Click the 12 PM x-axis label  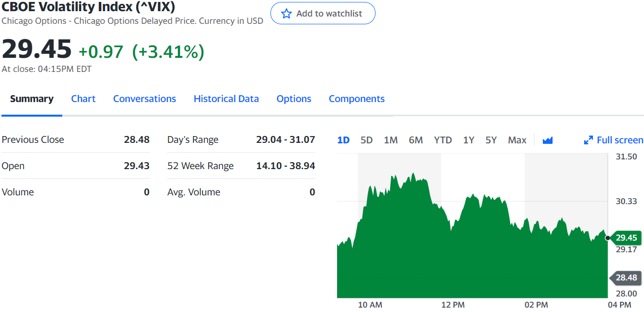[453, 305]
